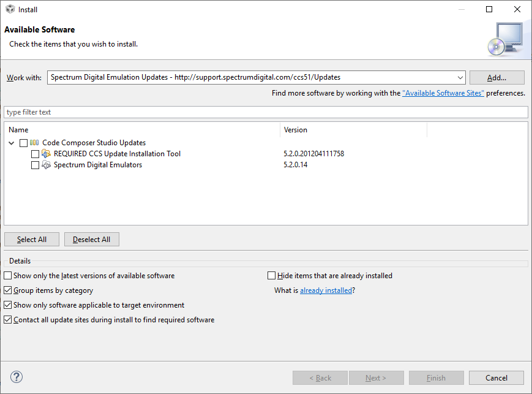
Task: Click the Name column header
Action: coord(142,130)
